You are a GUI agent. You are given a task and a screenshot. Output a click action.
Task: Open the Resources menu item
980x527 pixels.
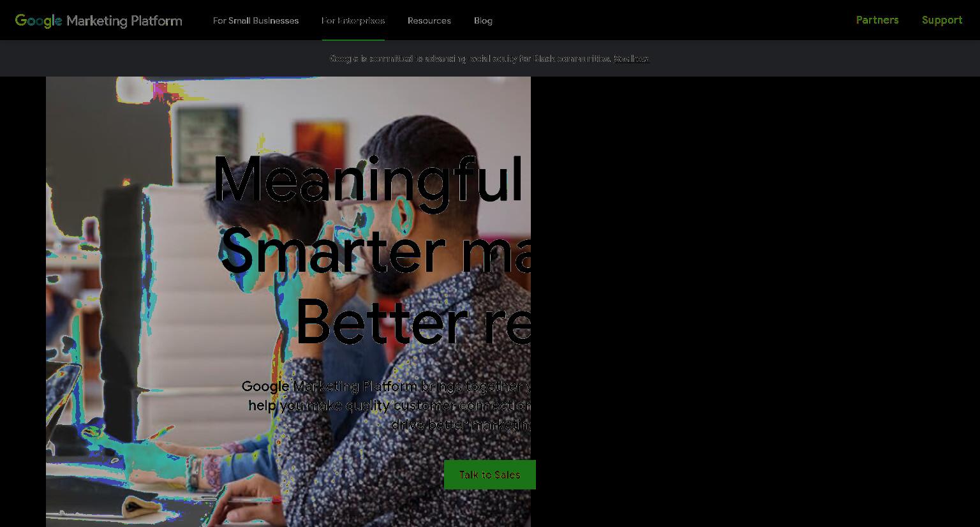tap(429, 20)
